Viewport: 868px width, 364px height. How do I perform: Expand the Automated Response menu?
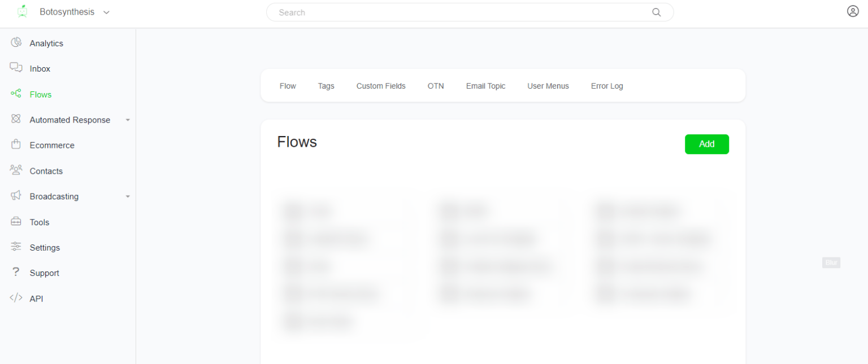[128, 120]
